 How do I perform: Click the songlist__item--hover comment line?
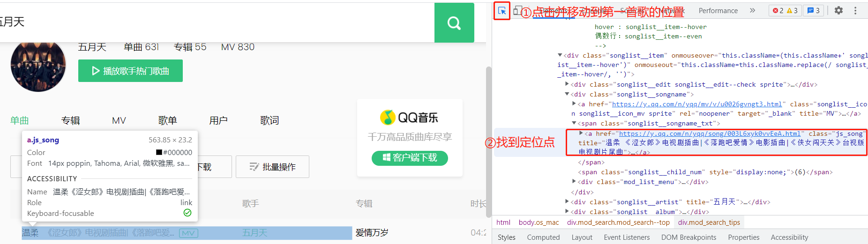[x=651, y=27]
